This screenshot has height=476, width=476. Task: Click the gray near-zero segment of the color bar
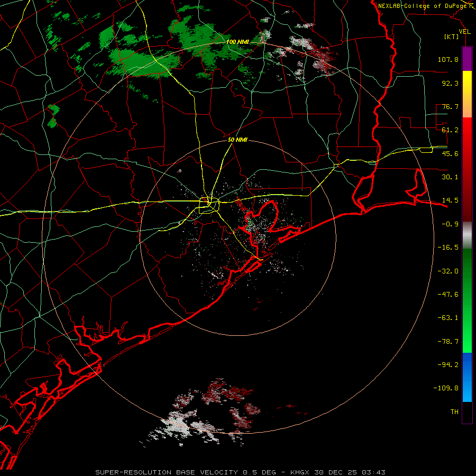click(x=467, y=235)
